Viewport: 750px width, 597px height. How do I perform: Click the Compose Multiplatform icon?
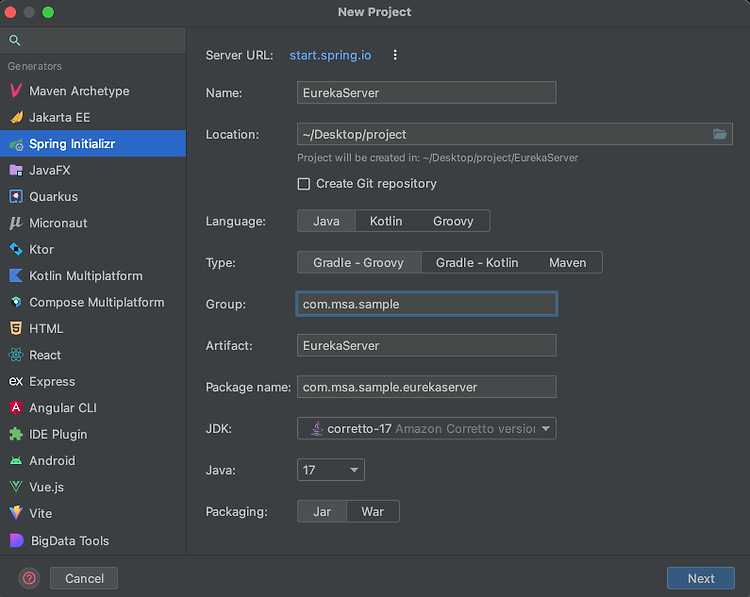[x=16, y=302]
